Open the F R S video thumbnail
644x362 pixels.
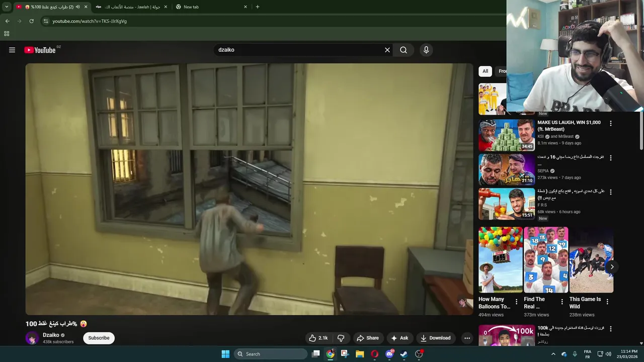[506, 204]
